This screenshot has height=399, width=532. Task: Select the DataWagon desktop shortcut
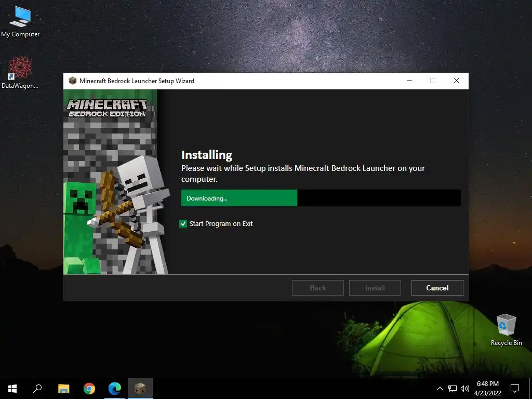point(20,73)
